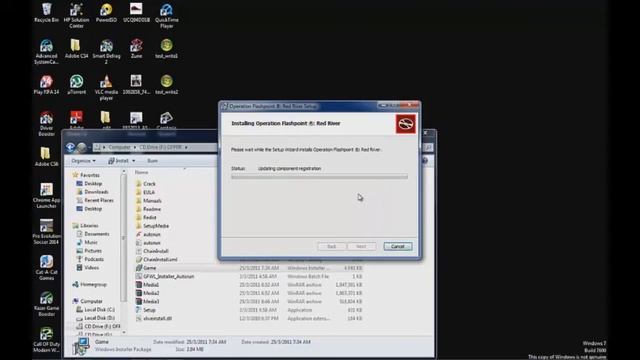Open Recent Places under Favorites
This screenshot has width=640, height=360.
point(95,200)
